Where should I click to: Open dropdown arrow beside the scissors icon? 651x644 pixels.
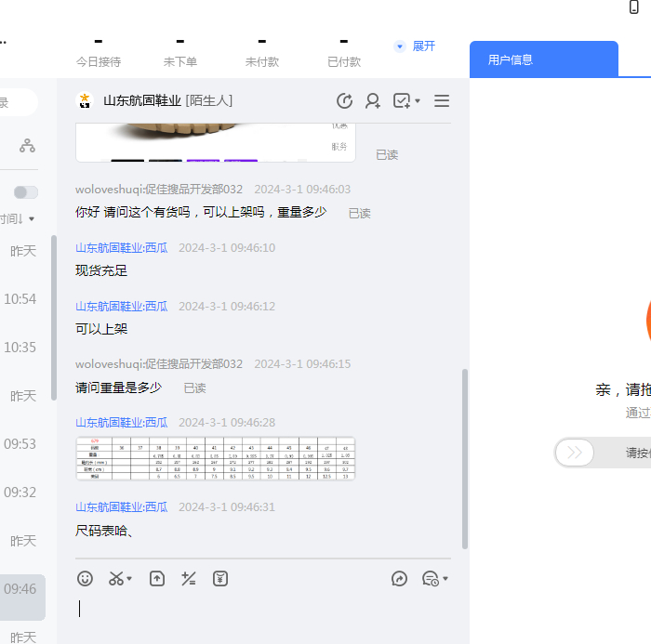click(130, 579)
